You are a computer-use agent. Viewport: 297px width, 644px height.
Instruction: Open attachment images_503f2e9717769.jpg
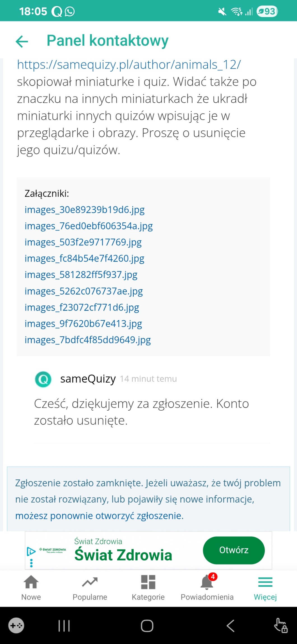coord(83,242)
